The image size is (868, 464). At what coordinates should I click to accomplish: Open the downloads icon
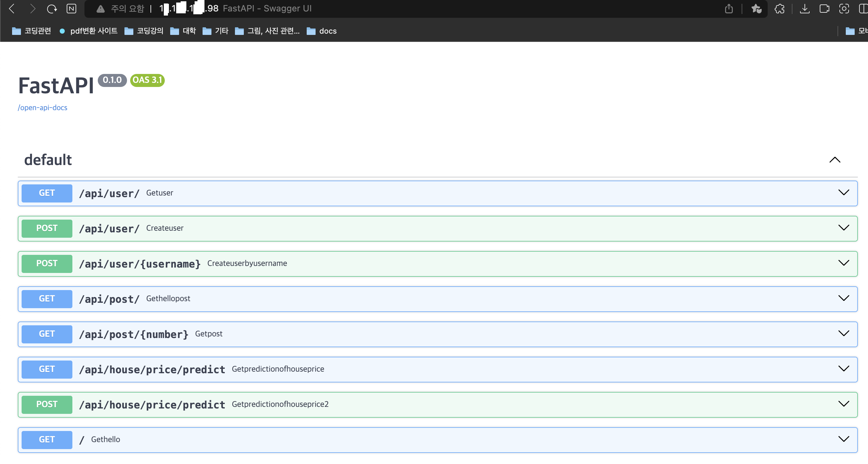tap(805, 9)
